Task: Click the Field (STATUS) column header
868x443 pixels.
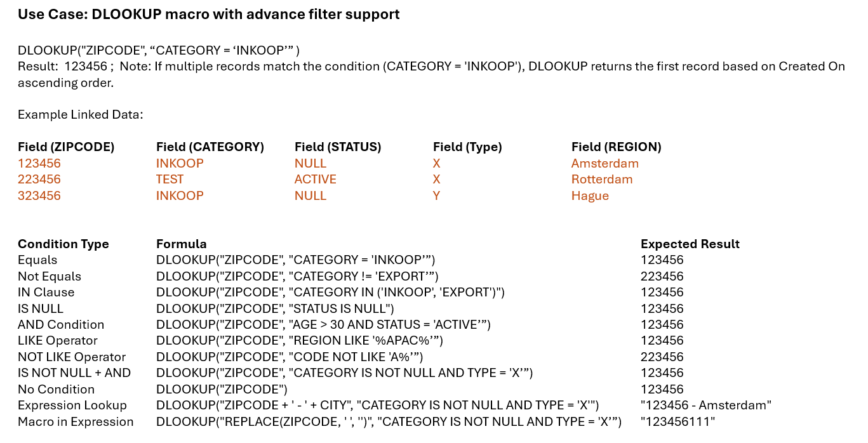Action: pyautogui.click(x=337, y=147)
